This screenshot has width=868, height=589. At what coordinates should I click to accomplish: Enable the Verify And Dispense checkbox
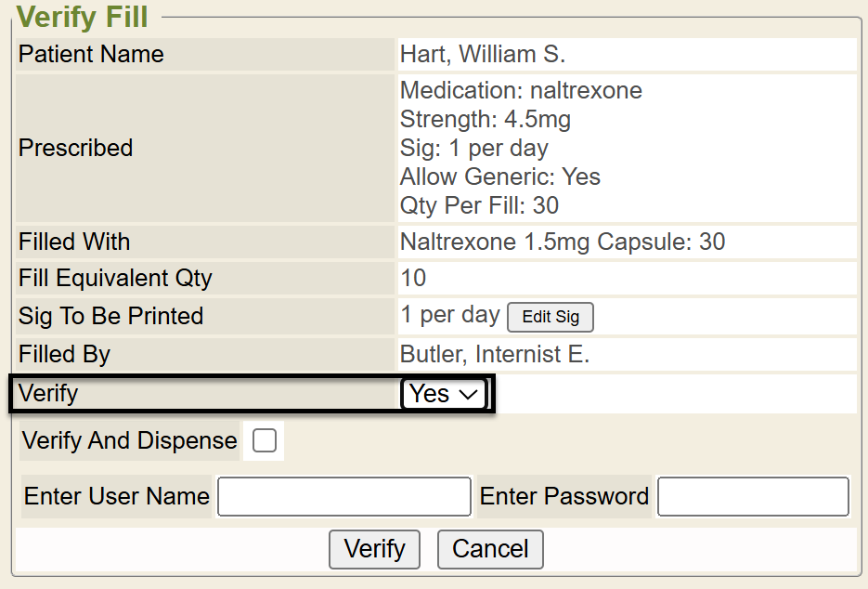265,441
